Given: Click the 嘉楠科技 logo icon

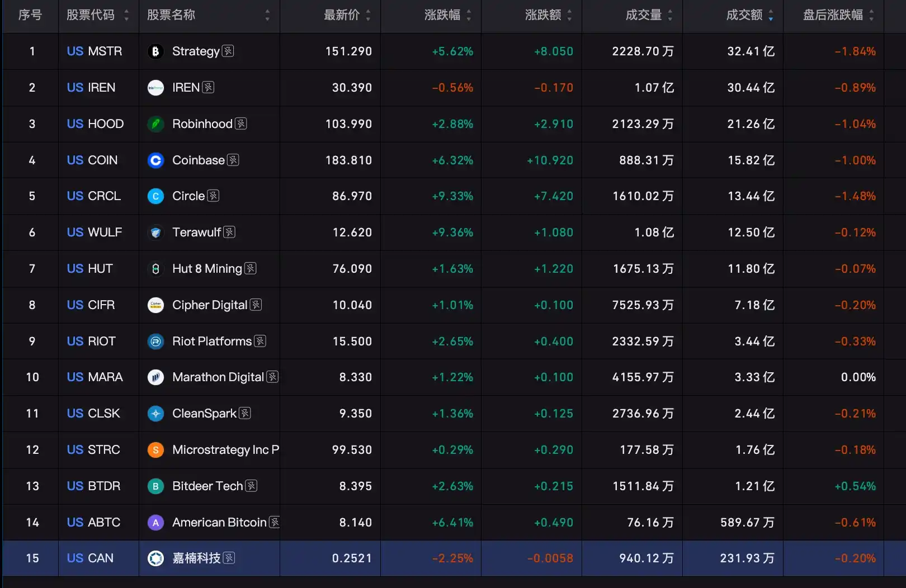Looking at the screenshot, I should pos(155,558).
